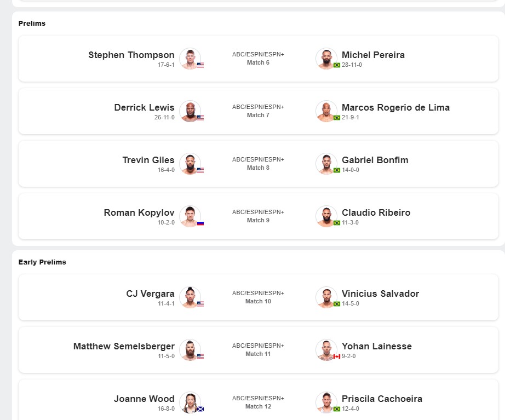This screenshot has width=505, height=420.
Task: Select the Priscila Cachoeira name link
Action: click(x=382, y=399)
